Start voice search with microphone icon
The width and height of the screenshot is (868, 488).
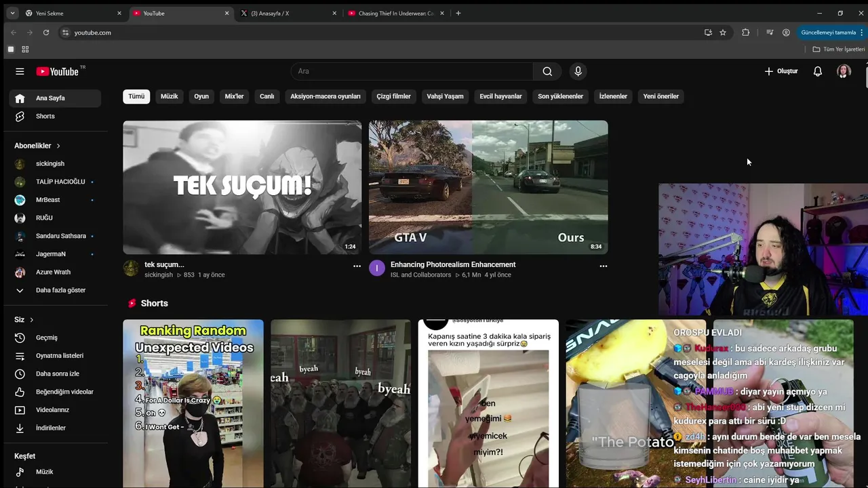coord(578,71)
